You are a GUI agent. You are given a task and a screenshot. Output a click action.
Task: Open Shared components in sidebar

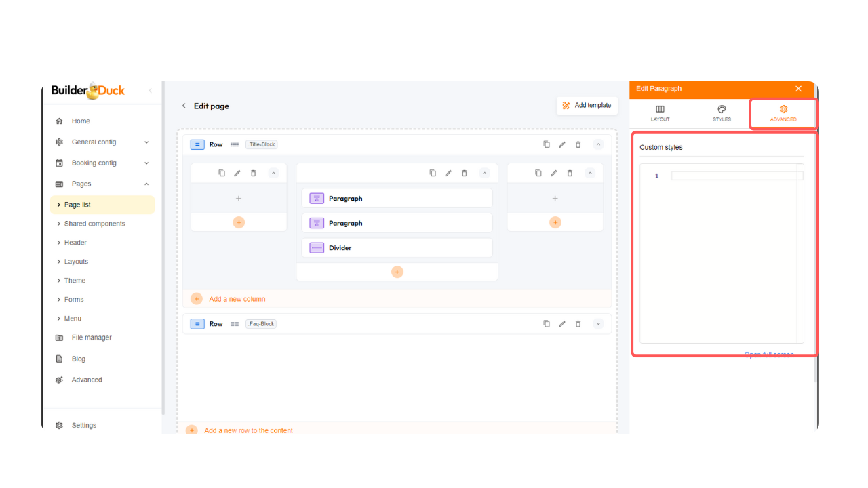[x=94, y=224]
